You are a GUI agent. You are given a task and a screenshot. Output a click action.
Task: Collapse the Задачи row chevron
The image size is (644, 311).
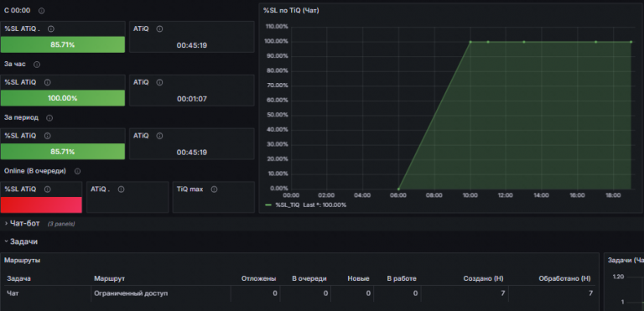coord(6,241)
